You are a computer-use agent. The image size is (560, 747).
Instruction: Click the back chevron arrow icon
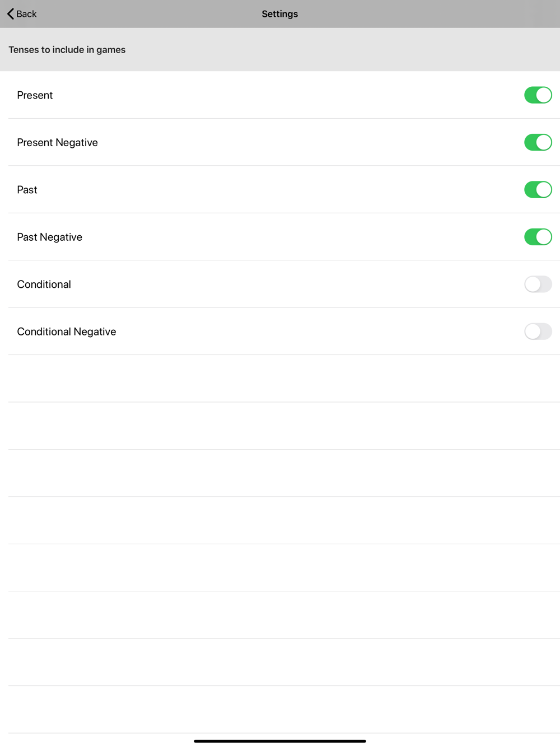coord(11,14)
